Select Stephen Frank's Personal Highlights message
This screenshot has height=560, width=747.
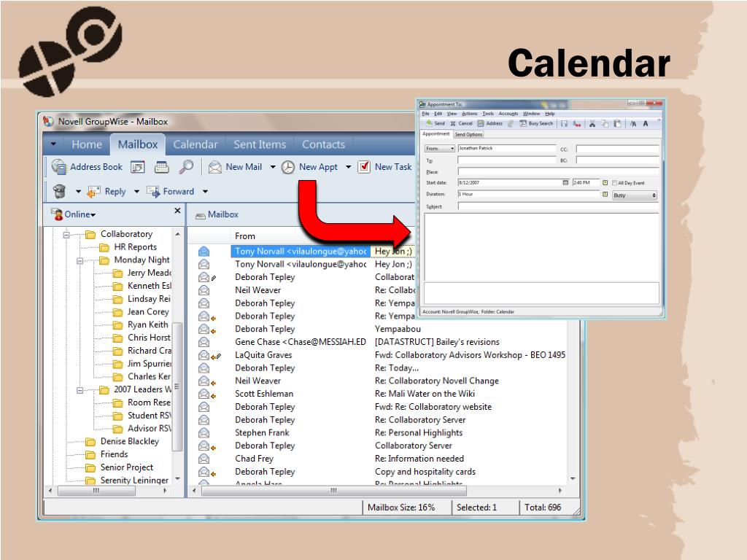[381, 433]
